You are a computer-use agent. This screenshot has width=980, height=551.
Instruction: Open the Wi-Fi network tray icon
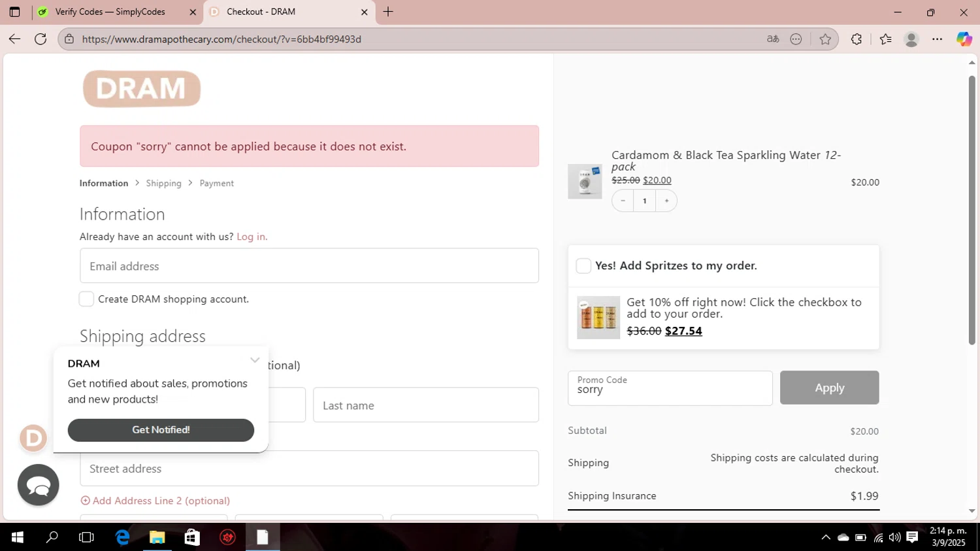(878, 537)
